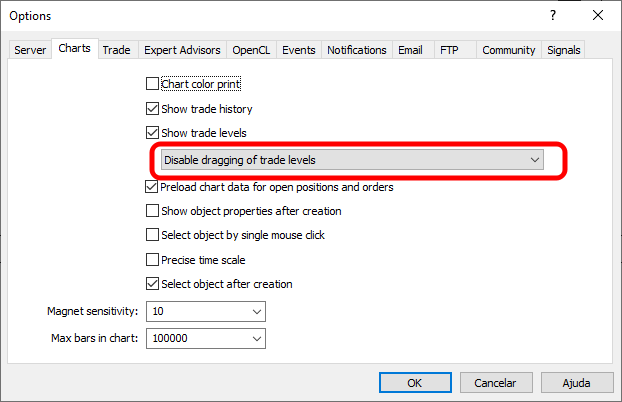Viewport: 622px width, 402px height.
Task: Close the Options dialog window
Action: [x=598, y=15]
